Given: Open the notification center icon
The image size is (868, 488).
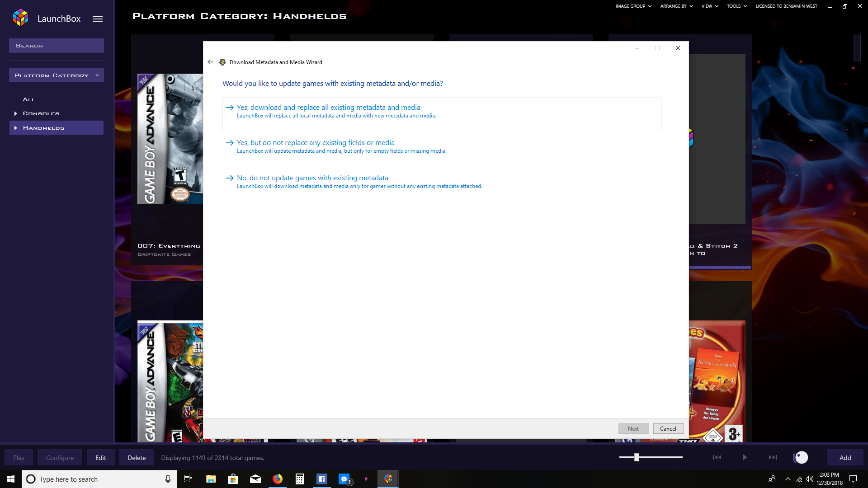Looking at the screenshot, I should (853, 479).
